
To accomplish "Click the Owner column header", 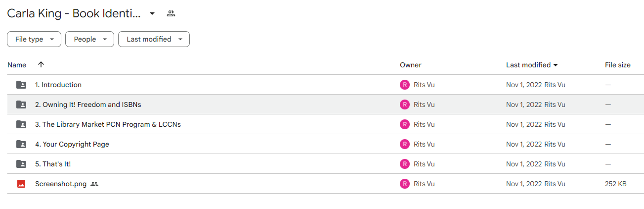I will pyautogui.click(x=411, y=65).
